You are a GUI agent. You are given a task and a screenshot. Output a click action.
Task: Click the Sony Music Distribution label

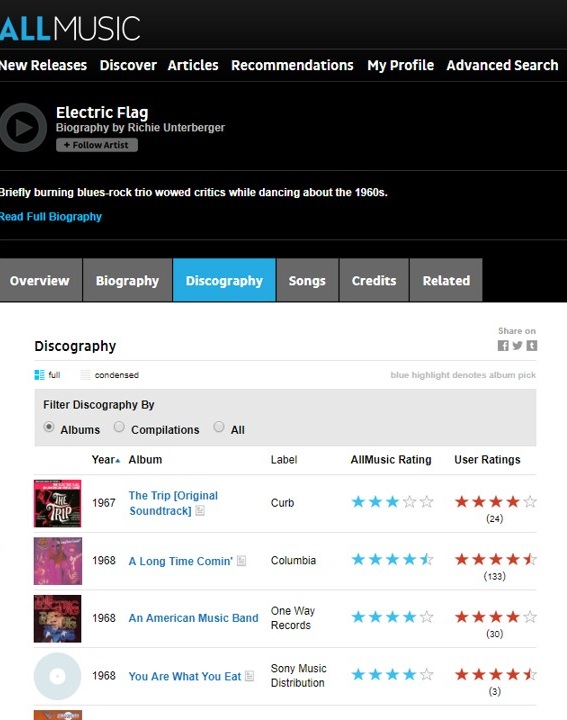point(298,675)
